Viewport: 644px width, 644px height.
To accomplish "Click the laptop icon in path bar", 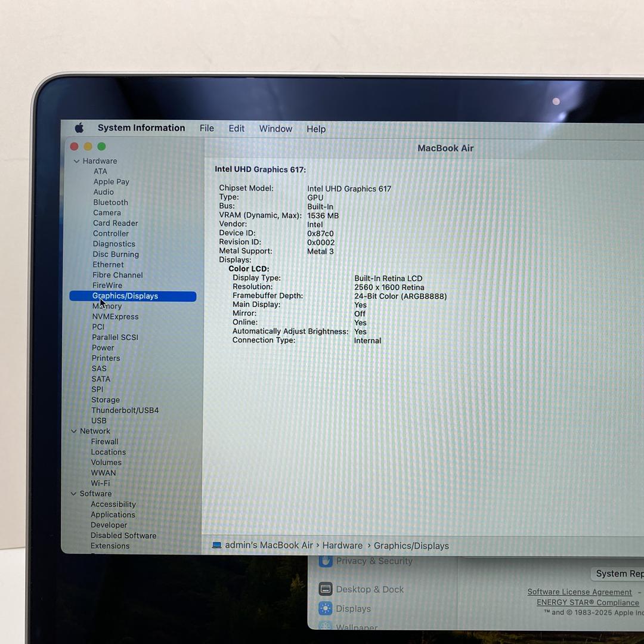I will coord(216,545).
